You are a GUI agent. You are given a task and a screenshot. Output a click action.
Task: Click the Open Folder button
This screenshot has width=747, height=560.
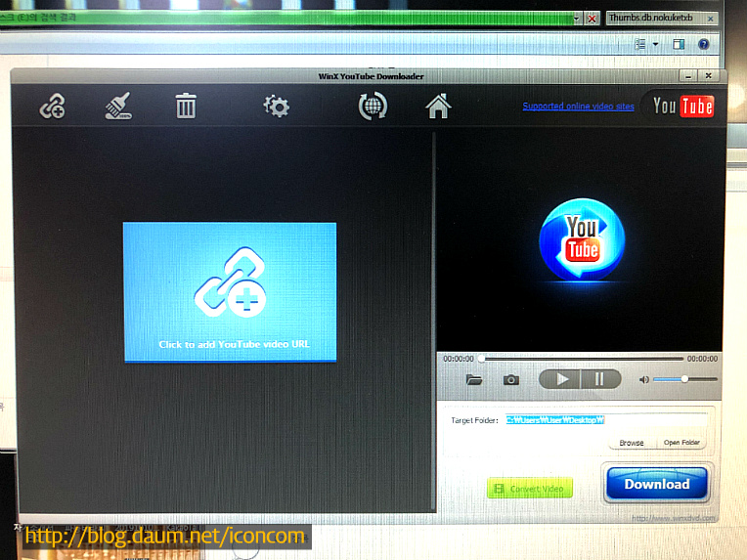[x=681, y=443]
